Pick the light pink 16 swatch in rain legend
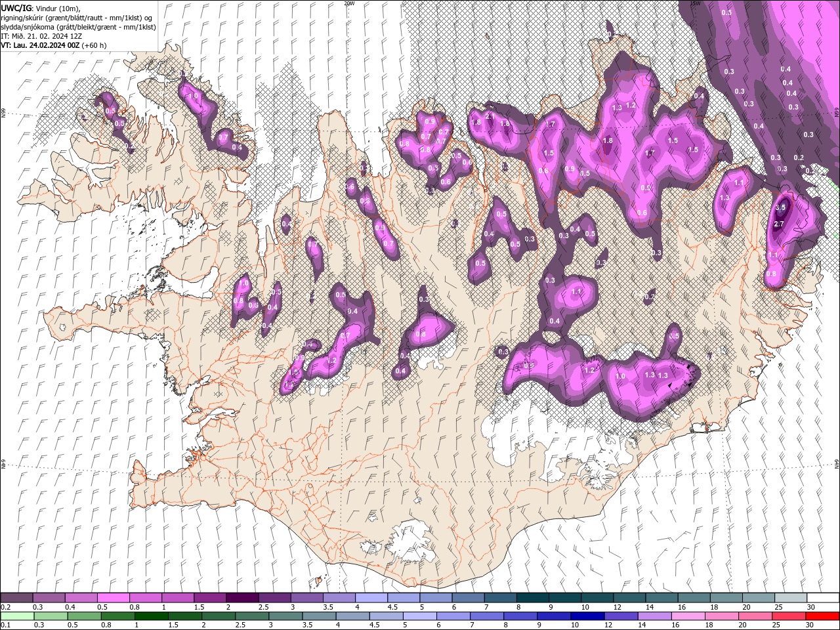 pyautogui.click(x=688, y=616)
